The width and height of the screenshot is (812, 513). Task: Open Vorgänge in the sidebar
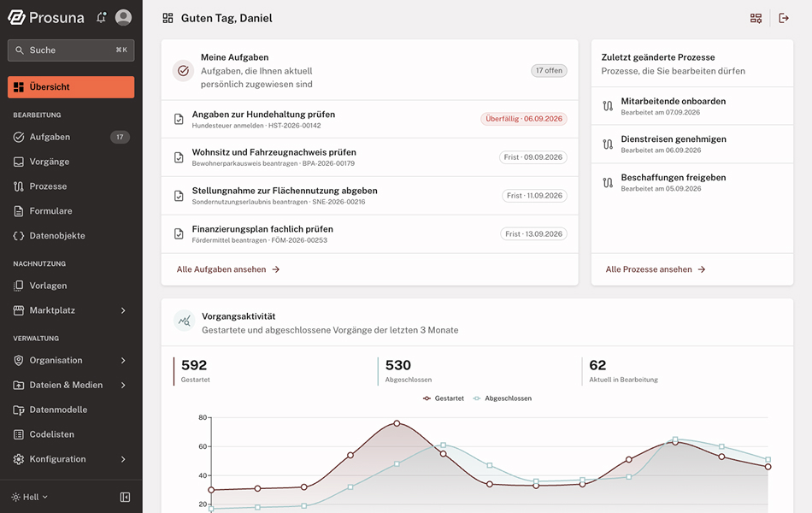pyautogui.click(x=71, y=162)
